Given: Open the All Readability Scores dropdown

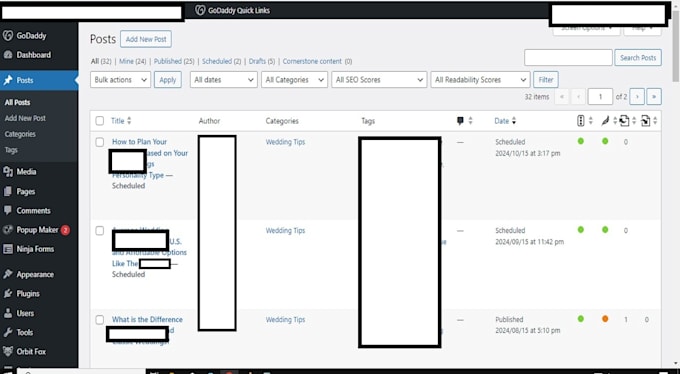Looking at the screenshot, I should tap(480, 80).
